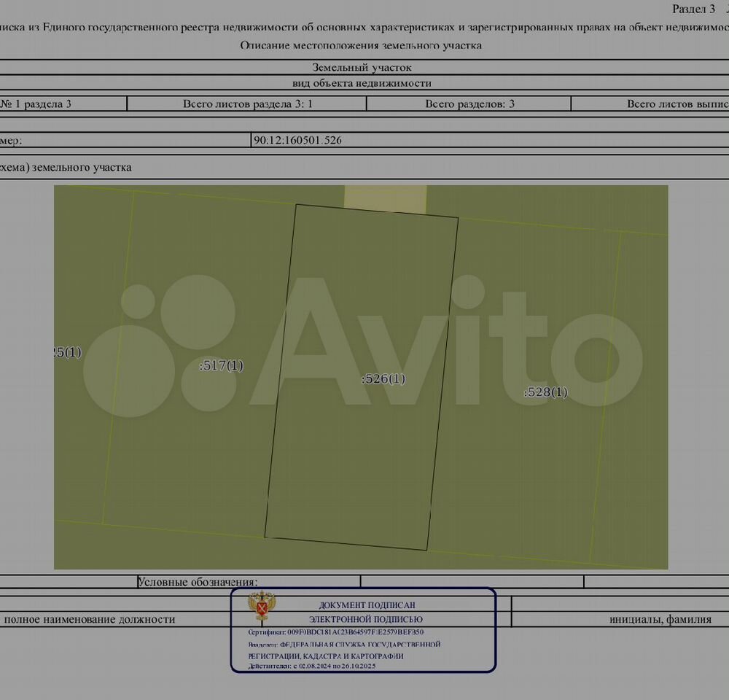Click the 'Раздел 3' label at top
729x700 pixels.
tap(693, 9)
